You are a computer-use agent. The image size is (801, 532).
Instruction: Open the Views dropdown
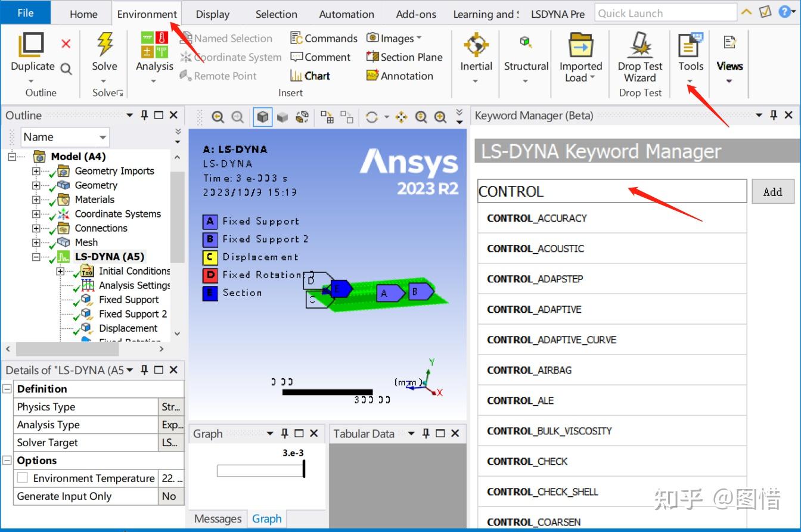pos(729,81)
